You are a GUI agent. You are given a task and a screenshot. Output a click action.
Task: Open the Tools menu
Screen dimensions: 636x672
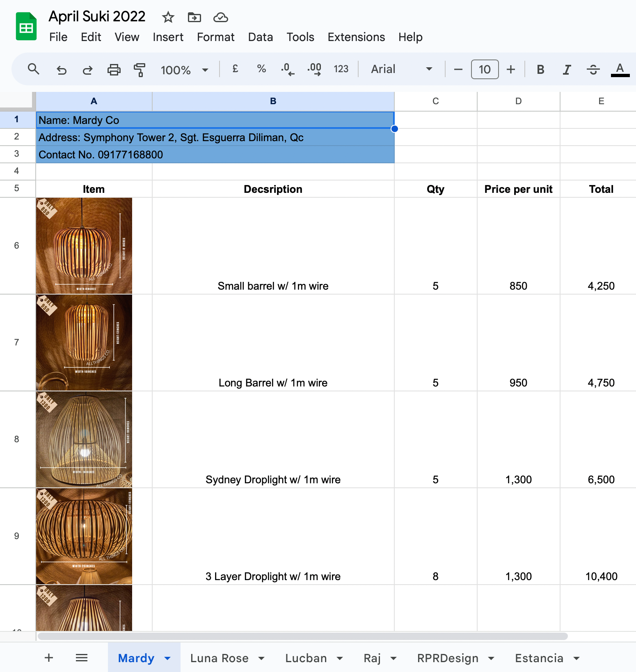(300, 37)
